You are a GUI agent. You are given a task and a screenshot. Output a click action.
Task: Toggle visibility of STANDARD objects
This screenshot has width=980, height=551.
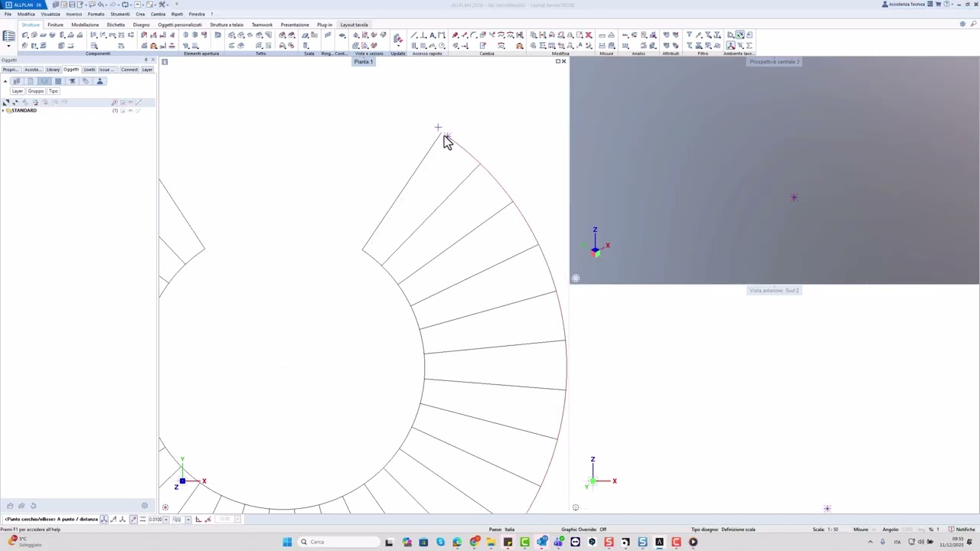tap(130, 110)
